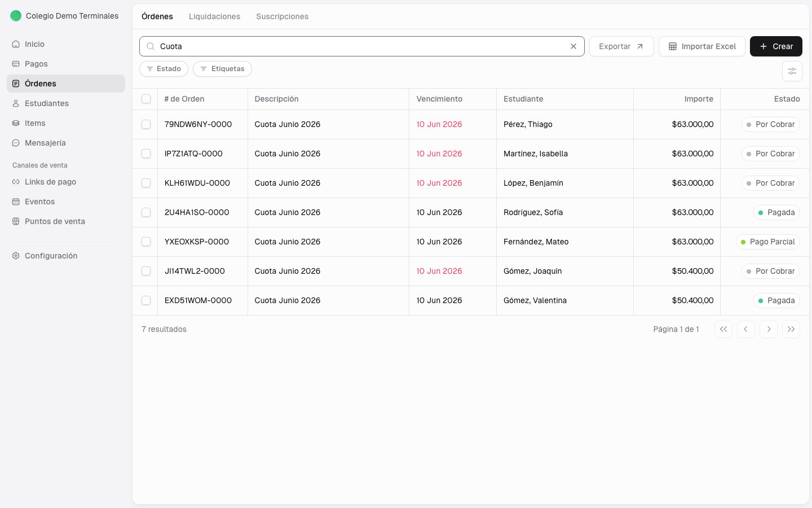
Task: Click $50.400,00 amount for Gómez, Joaquín
Action: [692, 271]
